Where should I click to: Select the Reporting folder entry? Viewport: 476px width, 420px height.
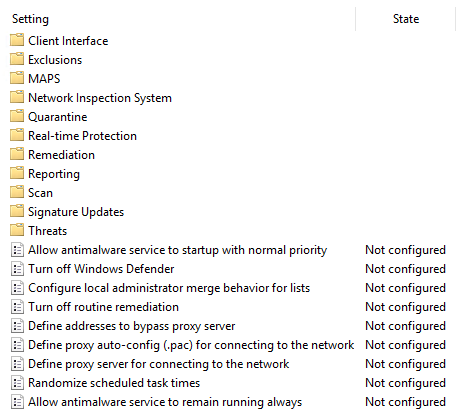54,174
